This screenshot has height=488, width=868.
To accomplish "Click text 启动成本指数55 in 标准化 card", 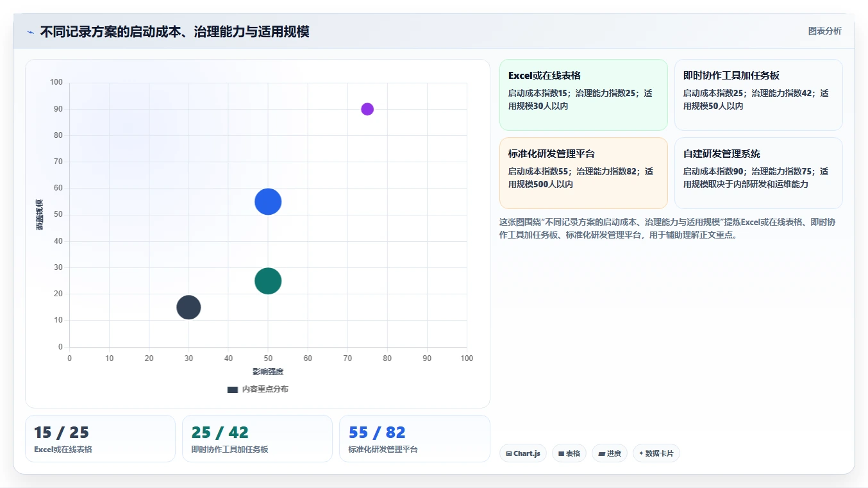I will pos(538,171).
